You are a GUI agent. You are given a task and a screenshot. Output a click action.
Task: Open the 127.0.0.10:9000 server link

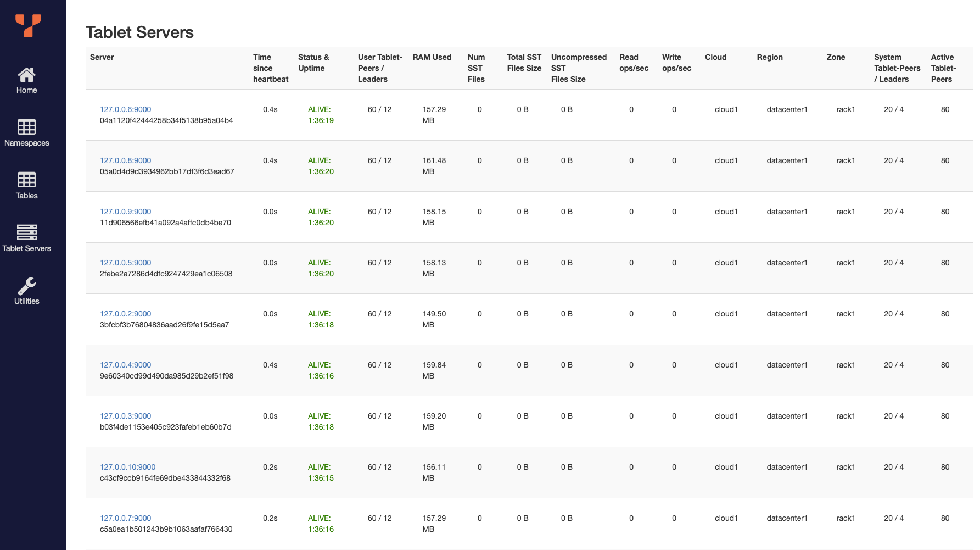click(x=127, y=467)
